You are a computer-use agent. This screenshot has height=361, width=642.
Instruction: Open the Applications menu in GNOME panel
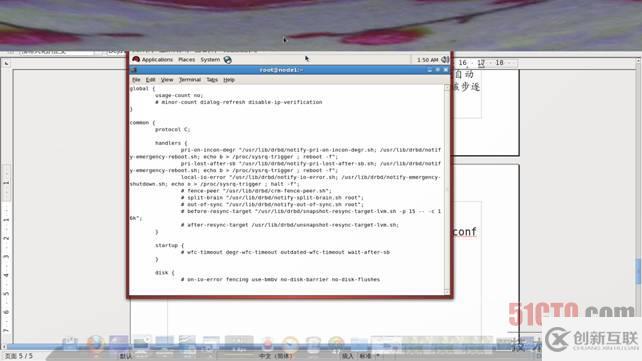point(157,60)
